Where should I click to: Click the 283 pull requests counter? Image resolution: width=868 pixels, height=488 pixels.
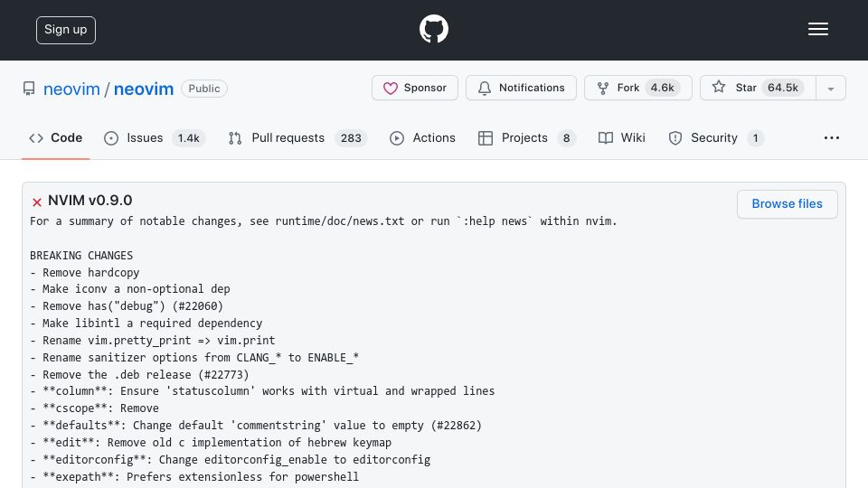(351, 138)
